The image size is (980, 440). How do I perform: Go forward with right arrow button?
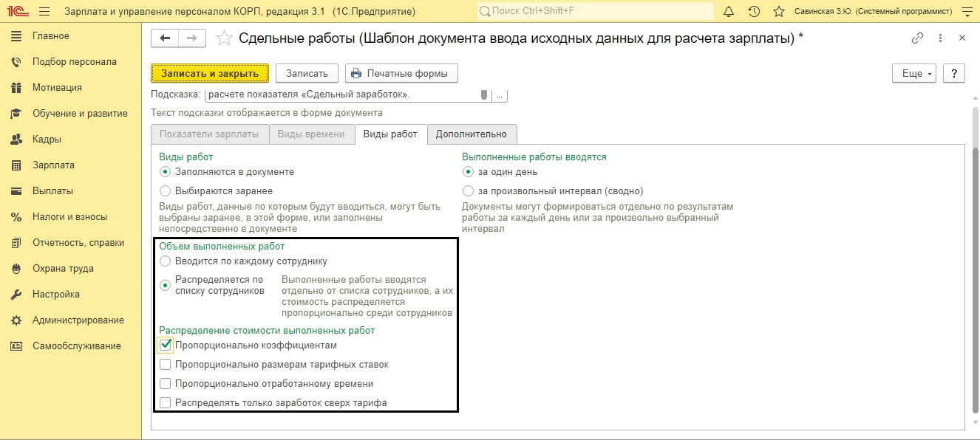(192, 38)
